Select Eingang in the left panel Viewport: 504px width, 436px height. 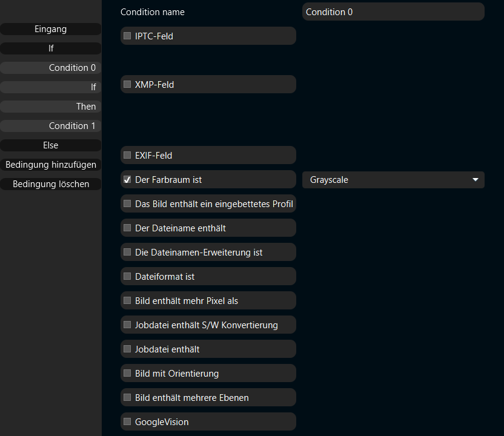[x=51, y=29]
